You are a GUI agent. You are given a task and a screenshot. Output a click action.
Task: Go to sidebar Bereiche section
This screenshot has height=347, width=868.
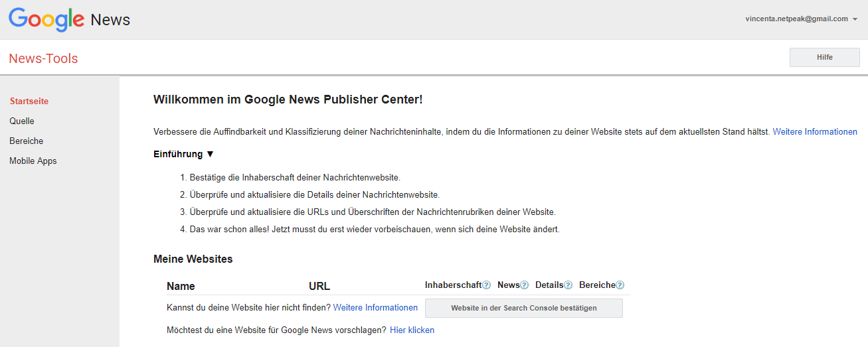click(27, 141)
